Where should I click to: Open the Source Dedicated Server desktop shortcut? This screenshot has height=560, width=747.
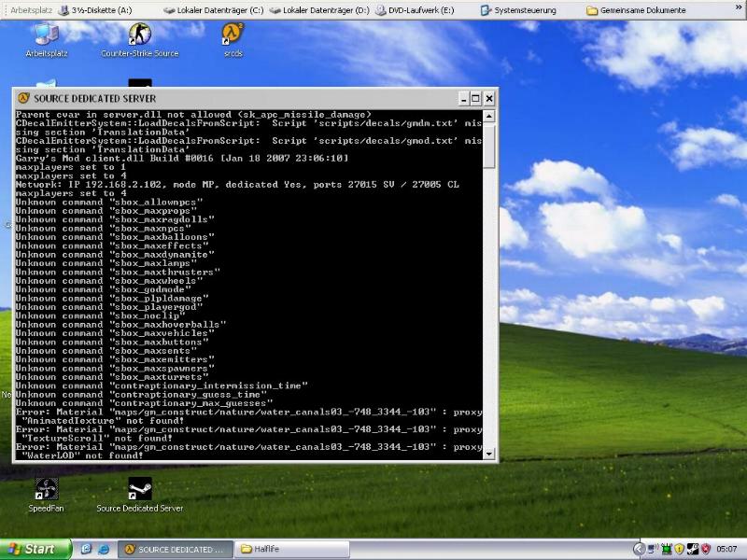click(139, 489)
